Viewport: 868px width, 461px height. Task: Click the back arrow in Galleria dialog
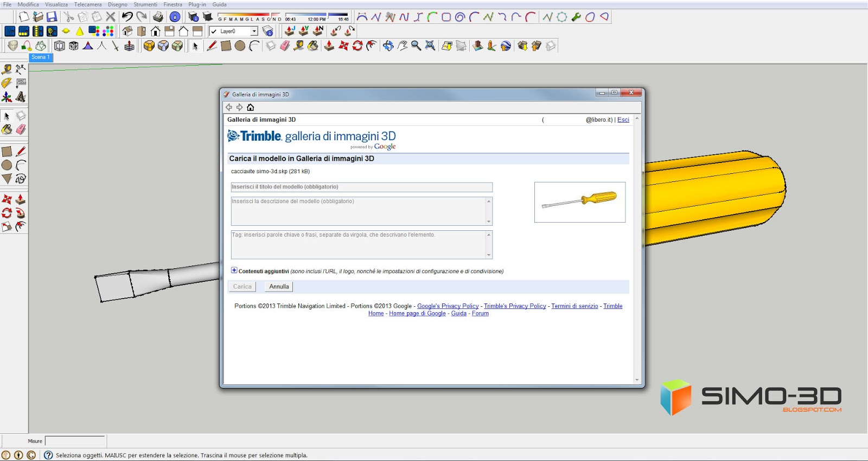[x=229, y=108]
